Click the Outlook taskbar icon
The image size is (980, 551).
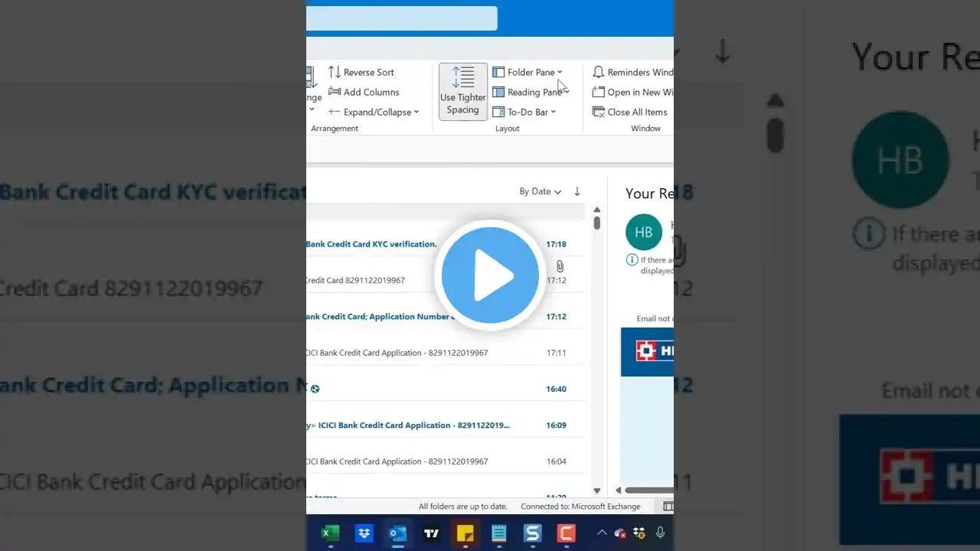coord(397,533)
